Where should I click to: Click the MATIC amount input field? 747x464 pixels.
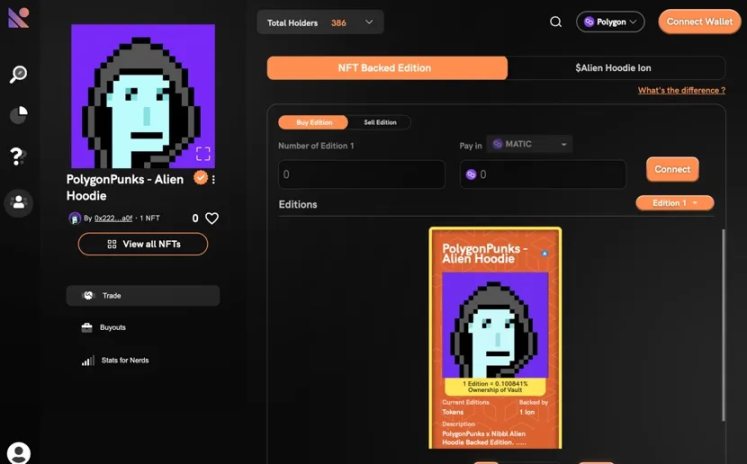543,174
